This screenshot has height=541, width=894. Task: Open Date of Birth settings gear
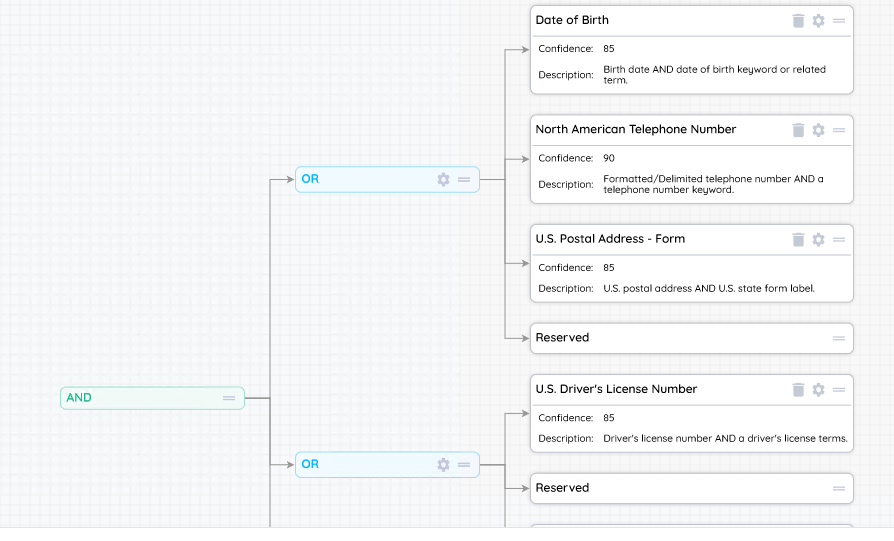click(818, 20)
